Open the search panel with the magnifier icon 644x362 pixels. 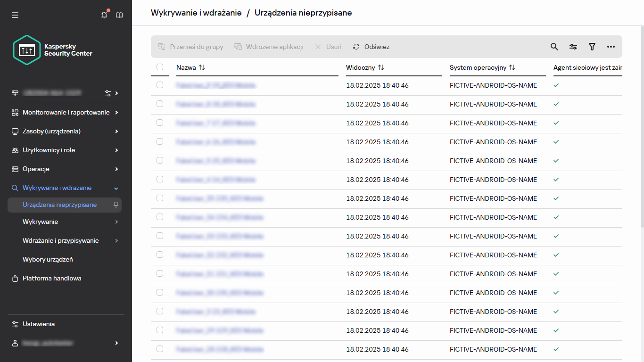point(554,47)
